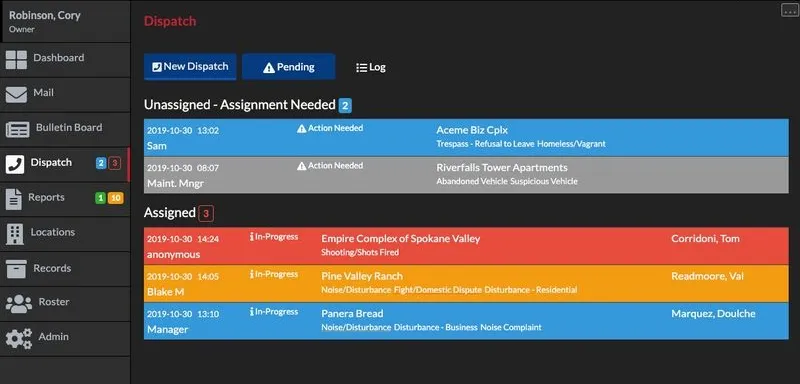Click the warning triangle on Pending button
The width and height of the screenshot is (800, 384).
[269, 67]
